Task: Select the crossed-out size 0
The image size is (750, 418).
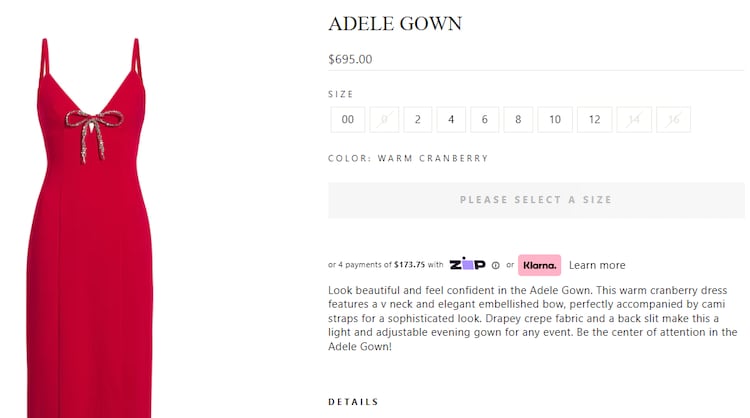Action: coord(383,120)
